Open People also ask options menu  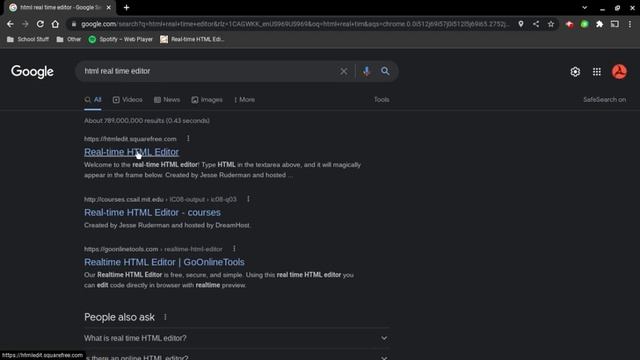[x=165, y=317]
